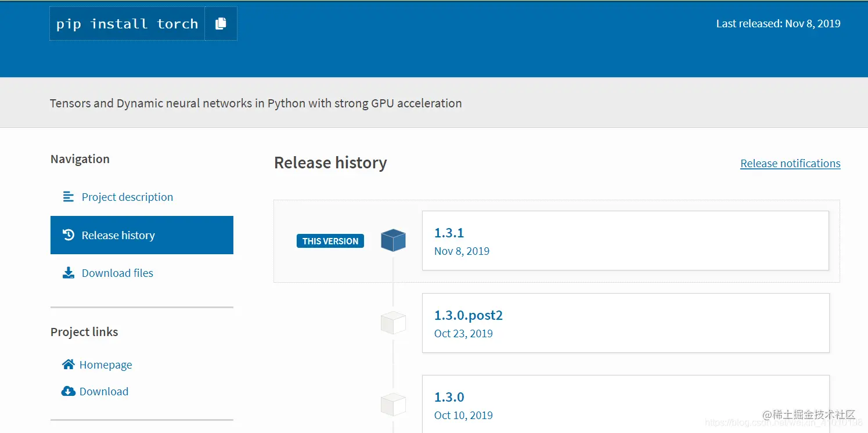Screen dimensions: 868x433
Task: Click Last released: Nov 8, 2019 text
Action: (778, 24)
